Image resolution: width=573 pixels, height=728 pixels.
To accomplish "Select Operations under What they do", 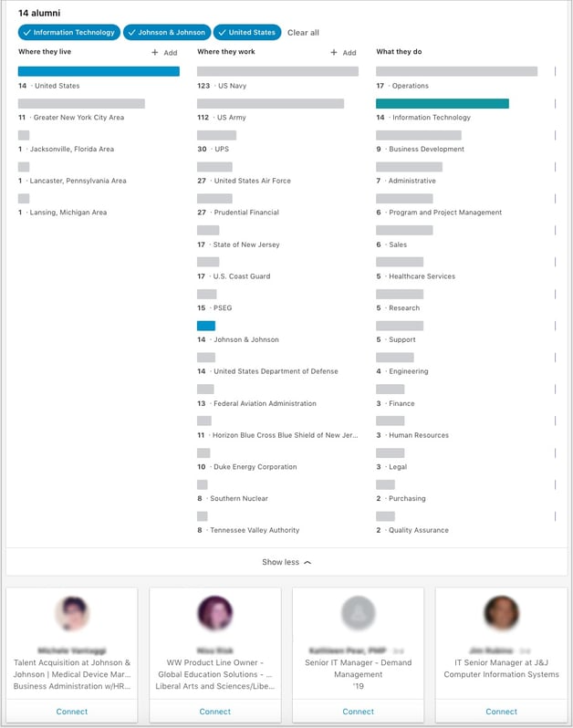I will click(456, 71).
